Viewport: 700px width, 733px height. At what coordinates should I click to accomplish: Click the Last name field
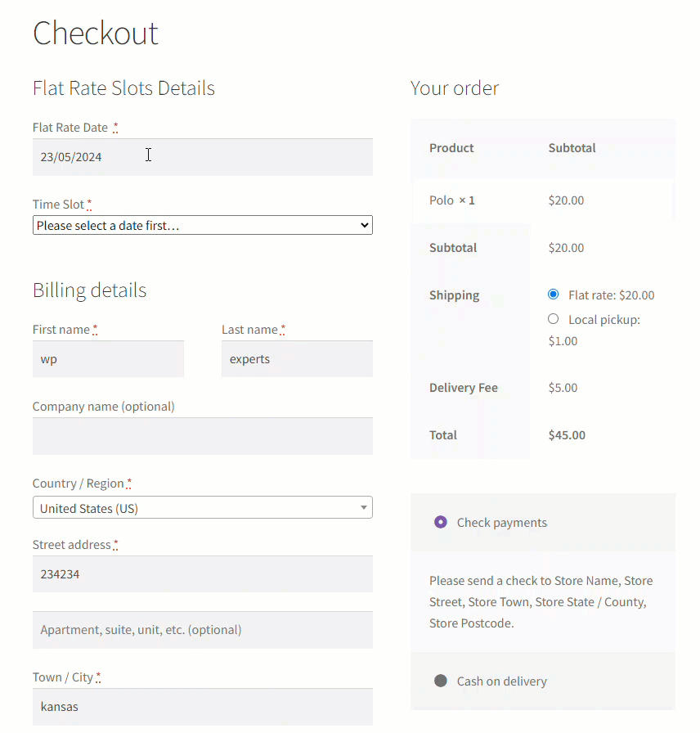[297, 358]
